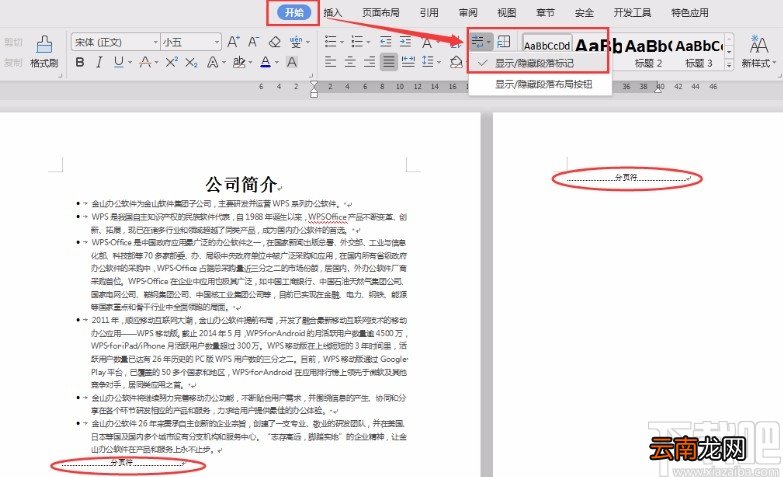The height and width of the screenshot is (477, 783).
Task: Click the title text 公司简介
Action: 241,184
